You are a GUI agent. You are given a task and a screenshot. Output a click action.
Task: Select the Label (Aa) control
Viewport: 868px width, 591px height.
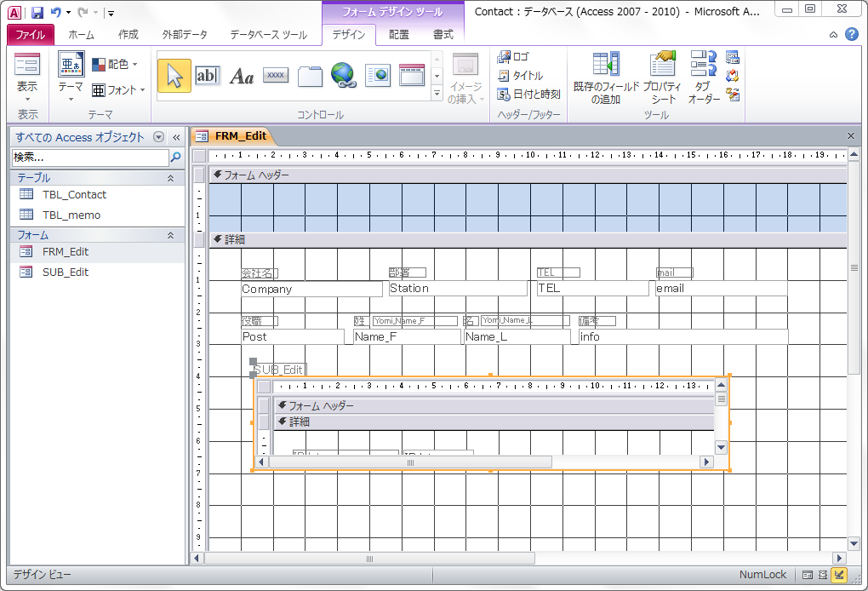(242, 76)
